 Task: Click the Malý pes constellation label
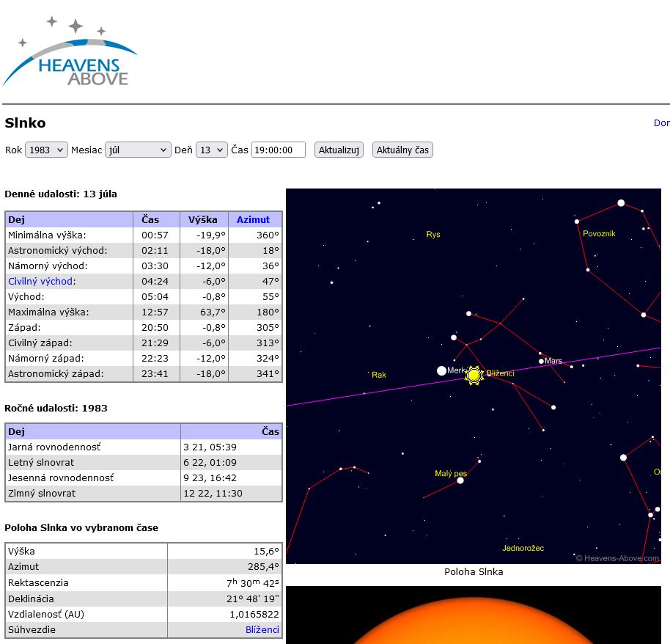pos(450,474)
